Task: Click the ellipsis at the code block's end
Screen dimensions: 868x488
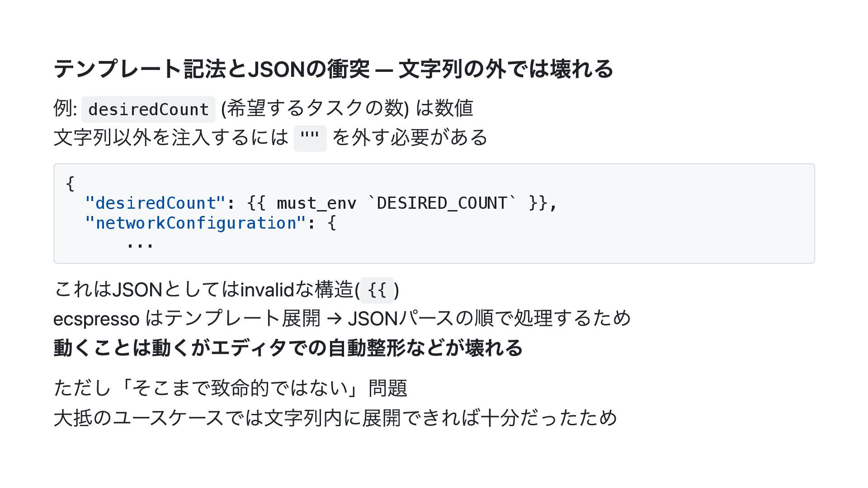Action: click(x=140, y=244)
